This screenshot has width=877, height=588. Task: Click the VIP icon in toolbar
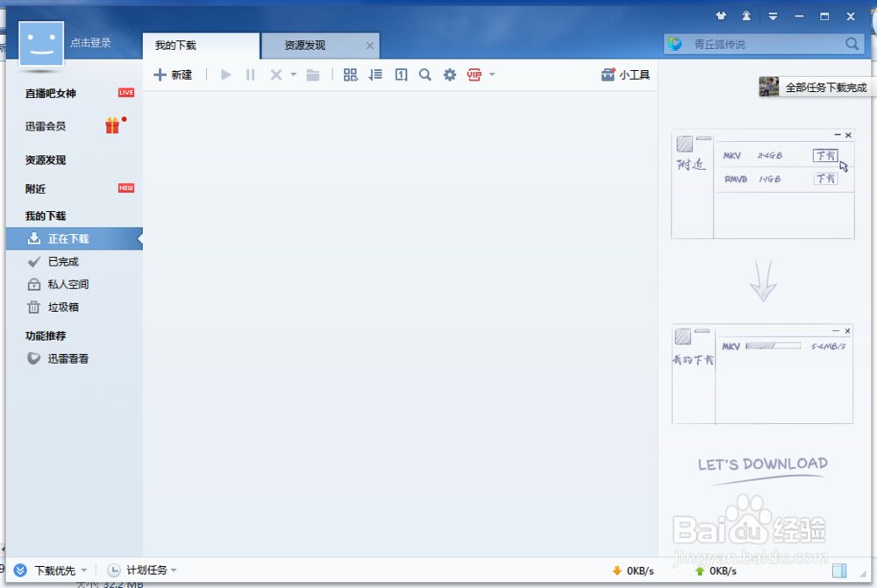(474, 74)
